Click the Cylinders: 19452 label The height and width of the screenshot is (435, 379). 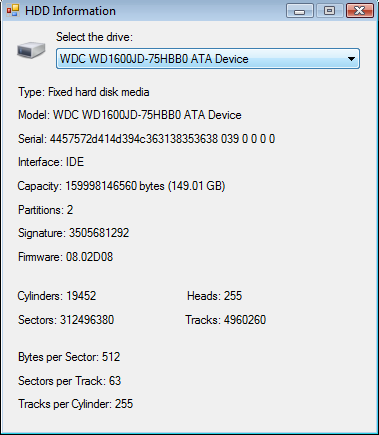tap(57, 296)
